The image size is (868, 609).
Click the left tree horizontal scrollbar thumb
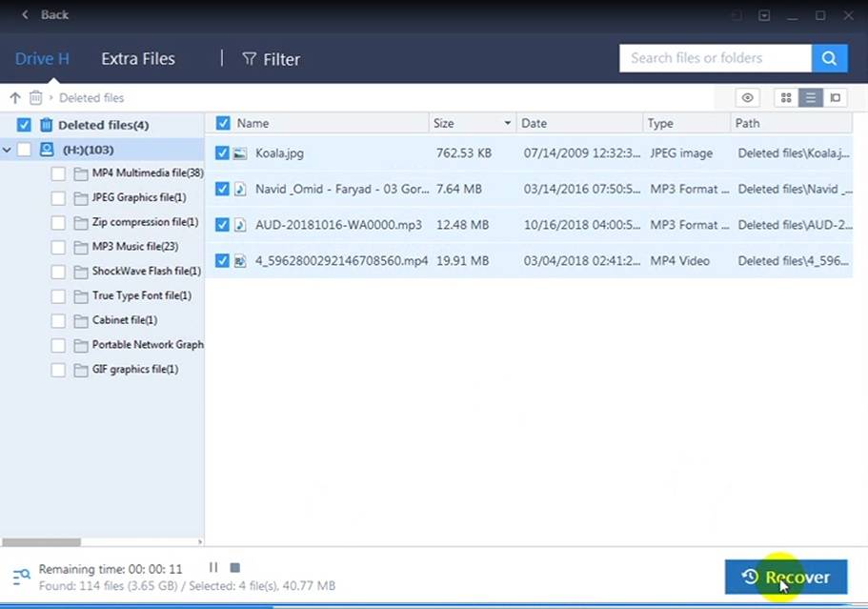(42, 542)
